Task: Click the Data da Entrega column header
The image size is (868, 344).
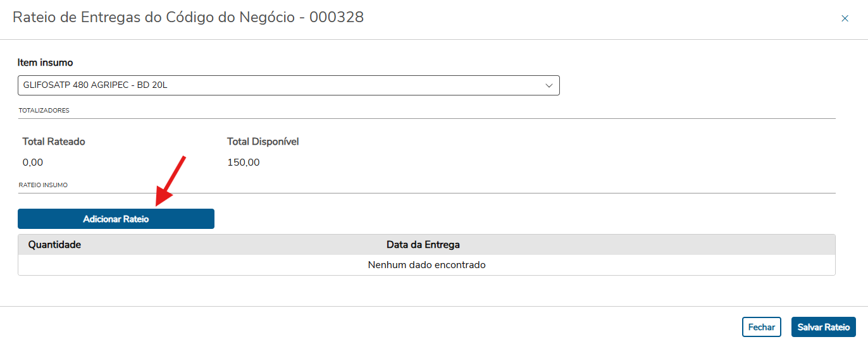Action: [x=423, y=244]
